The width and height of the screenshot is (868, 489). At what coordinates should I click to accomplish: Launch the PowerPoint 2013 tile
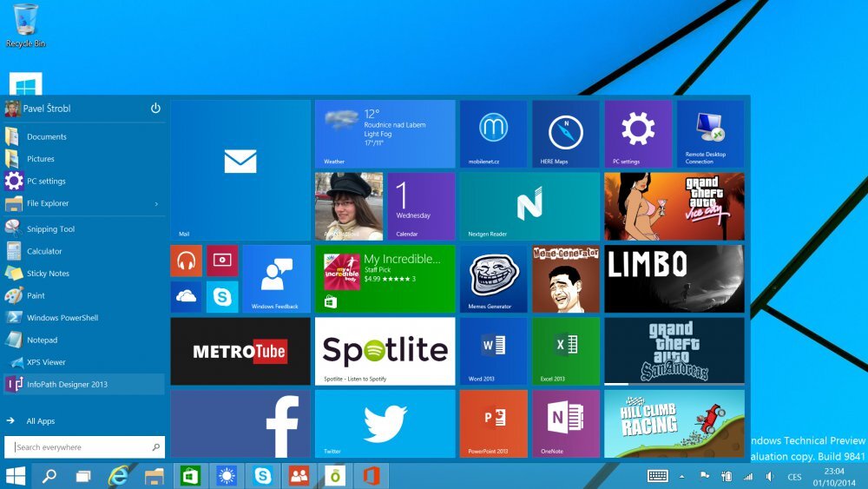[x=493, y=424]
